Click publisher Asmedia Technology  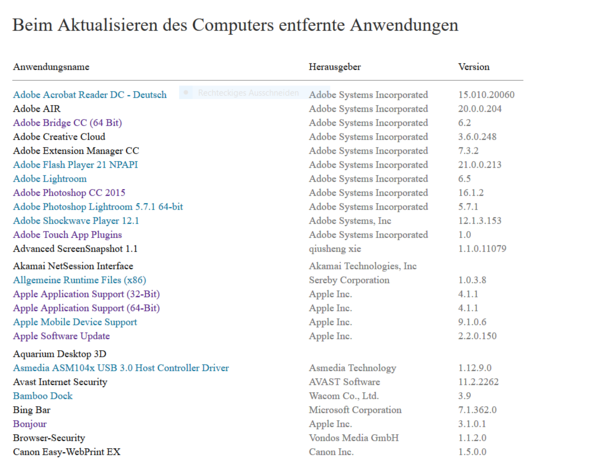coord(353,368)
